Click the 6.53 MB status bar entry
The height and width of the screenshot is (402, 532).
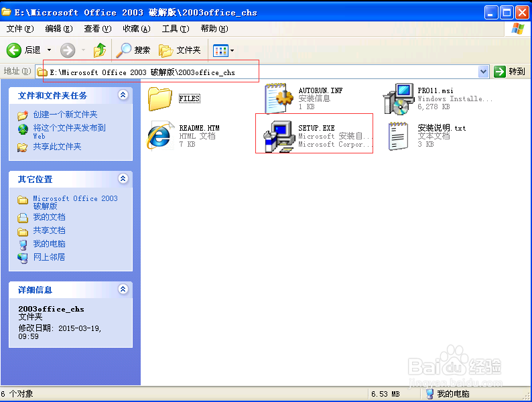[385, 394]
